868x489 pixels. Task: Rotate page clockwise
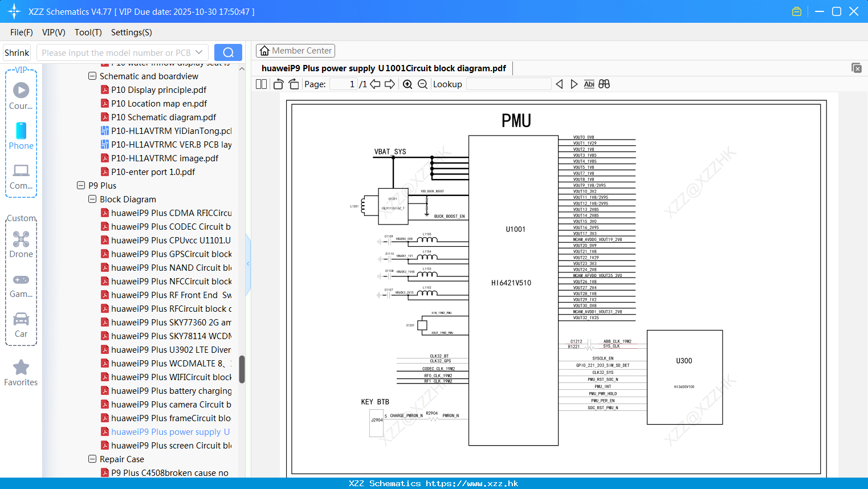pos(294,84)
